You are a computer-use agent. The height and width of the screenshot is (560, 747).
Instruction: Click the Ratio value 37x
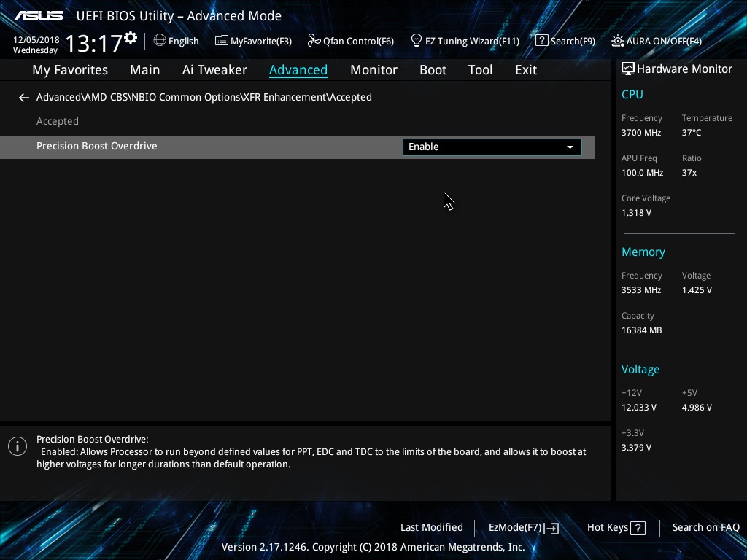click(x=689, y=173)
